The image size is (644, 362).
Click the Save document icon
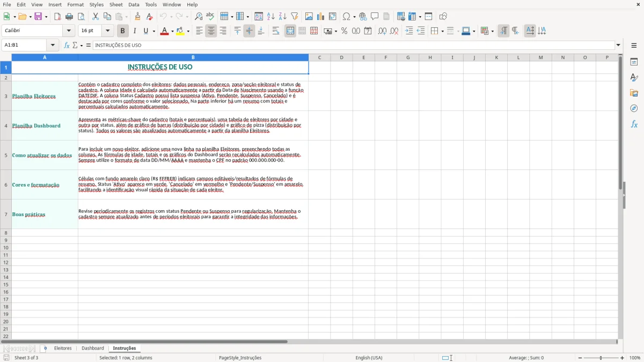[38, 17]
